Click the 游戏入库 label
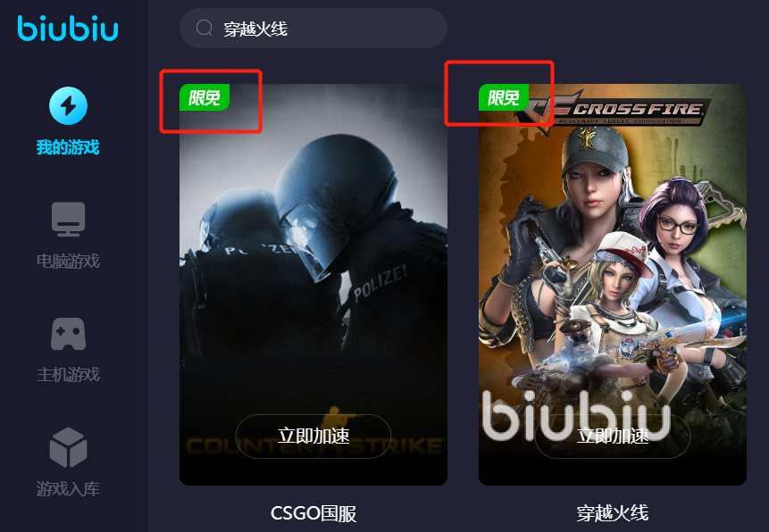This screenshot has height=532, width=769. click(x=68, y=489)
